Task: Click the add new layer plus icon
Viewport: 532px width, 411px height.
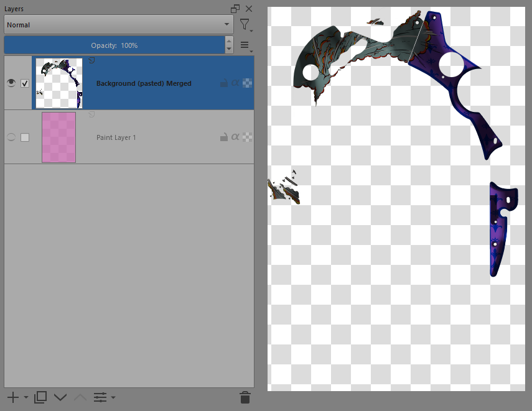Action: point(12,397)
